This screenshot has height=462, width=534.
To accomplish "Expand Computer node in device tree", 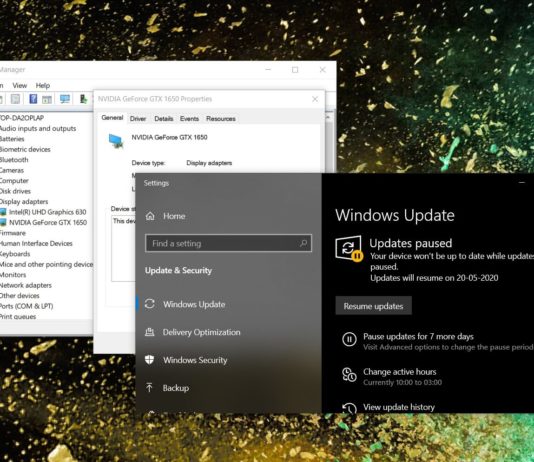I will [x=14, y=181].
